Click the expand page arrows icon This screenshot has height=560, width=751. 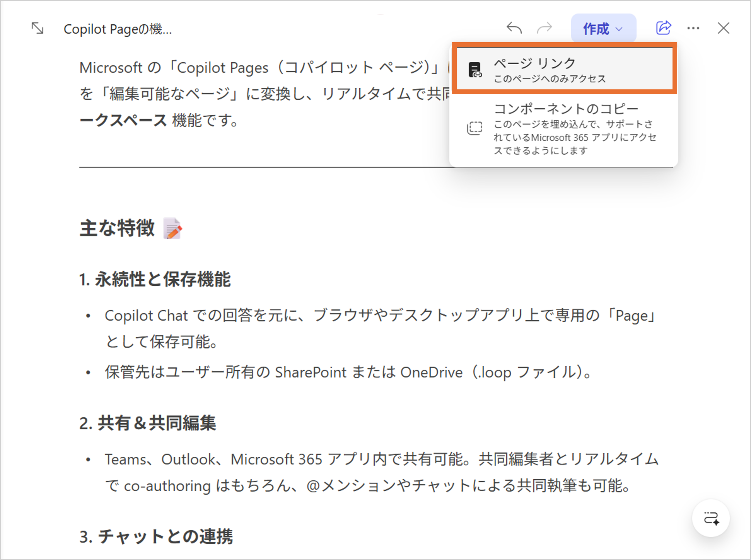(x=37, y=28)
